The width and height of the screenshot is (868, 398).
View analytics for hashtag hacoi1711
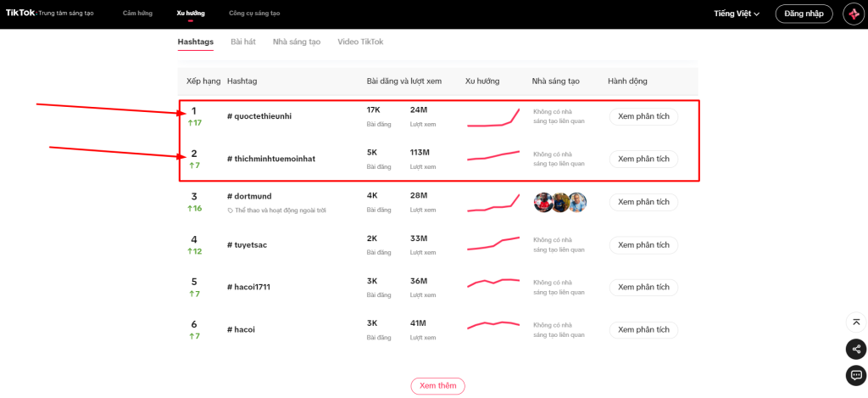[x=643, y=287]
